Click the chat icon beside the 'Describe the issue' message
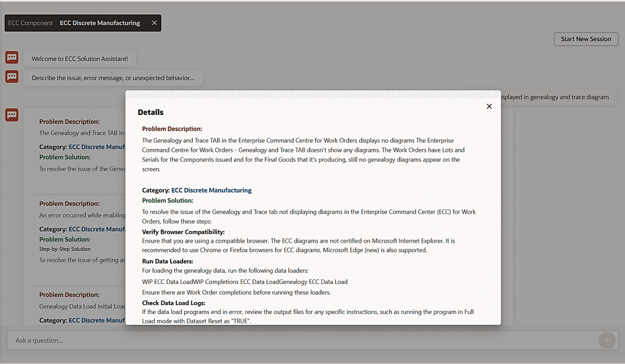This screenshot has height=364, width=625. click(12, 77)
